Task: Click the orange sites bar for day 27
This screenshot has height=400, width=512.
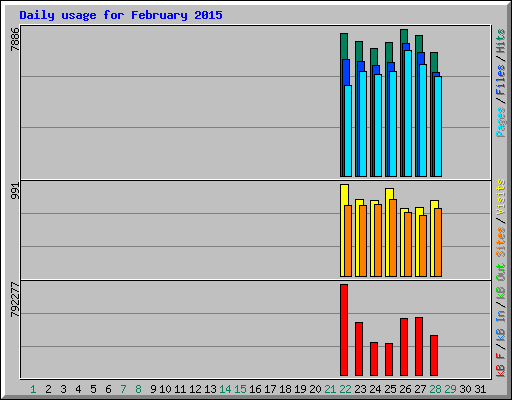Action: (x=423, y=246)
